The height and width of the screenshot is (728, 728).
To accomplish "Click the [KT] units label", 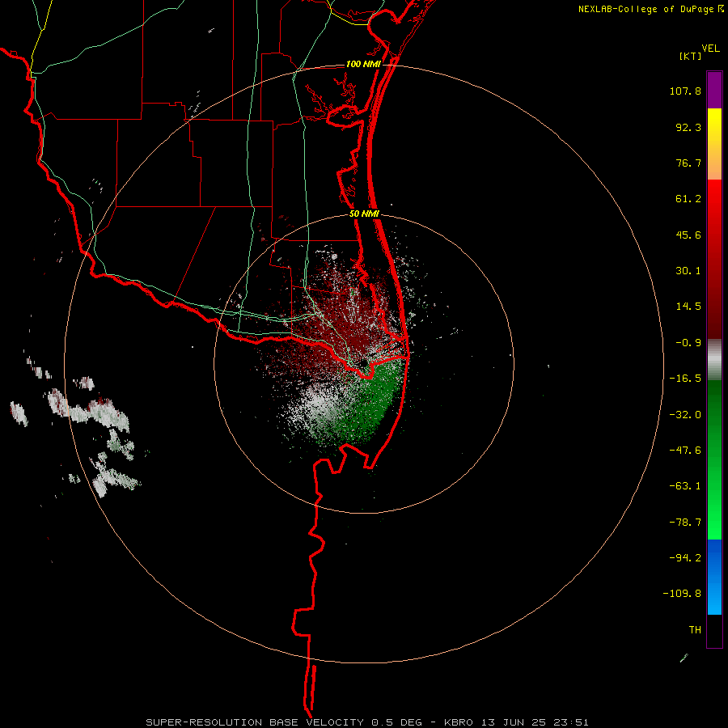I will [690, 56].
